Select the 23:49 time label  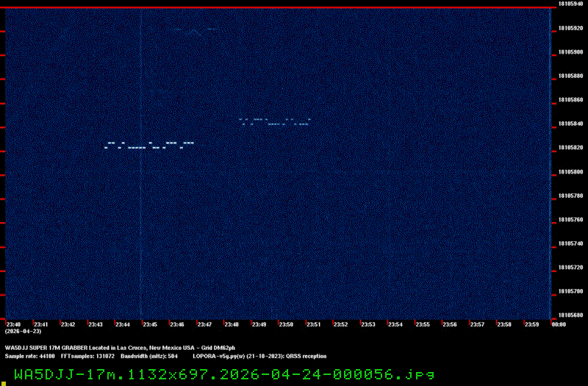259,324
